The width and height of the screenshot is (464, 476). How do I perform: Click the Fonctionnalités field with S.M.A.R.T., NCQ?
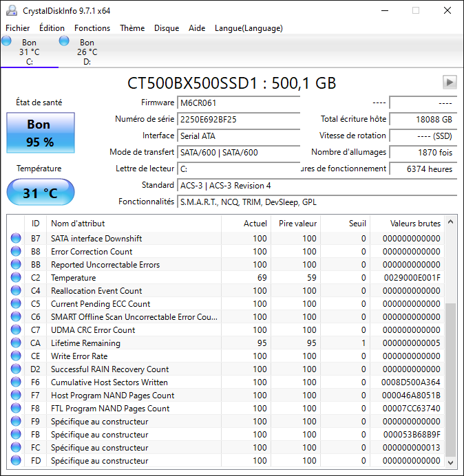click(317, 202)
